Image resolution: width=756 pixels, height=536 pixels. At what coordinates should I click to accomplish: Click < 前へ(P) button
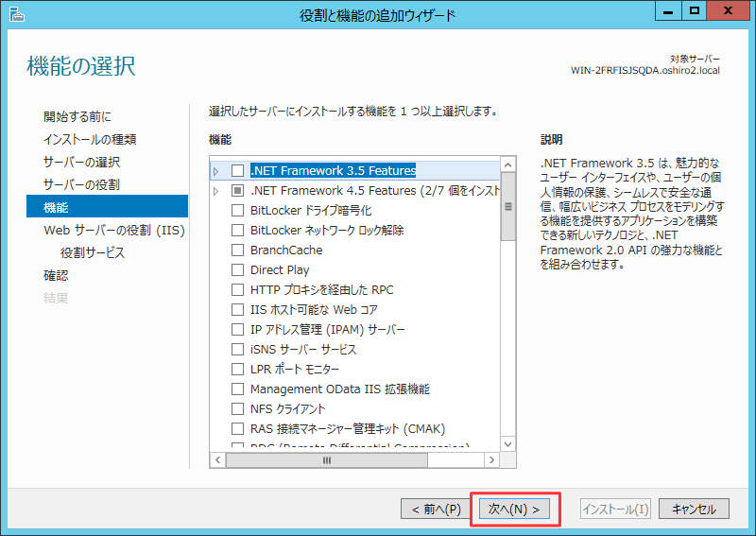click(436, 509)
